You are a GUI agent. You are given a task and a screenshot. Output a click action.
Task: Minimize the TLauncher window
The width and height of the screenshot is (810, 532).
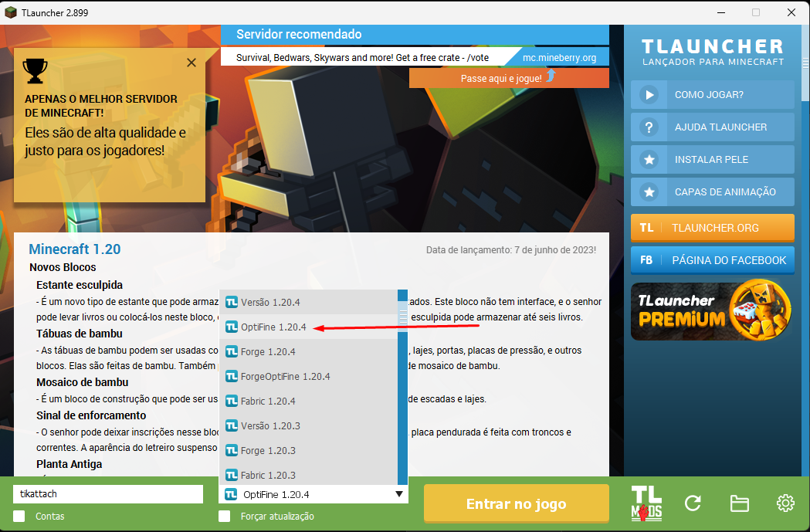point(723,12)
